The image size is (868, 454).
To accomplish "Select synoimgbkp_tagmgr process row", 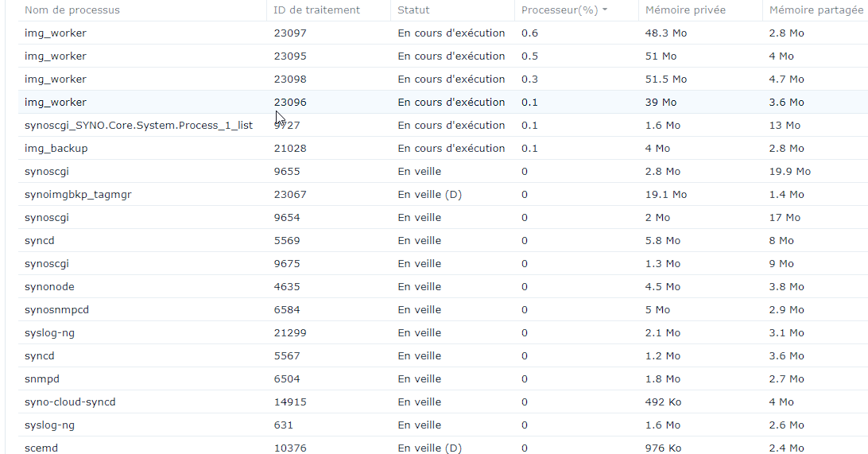I will 443,194.
